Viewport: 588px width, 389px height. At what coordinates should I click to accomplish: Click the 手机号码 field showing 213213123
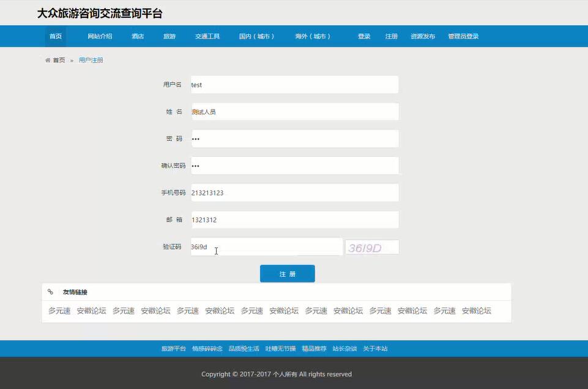coord(295,192)
